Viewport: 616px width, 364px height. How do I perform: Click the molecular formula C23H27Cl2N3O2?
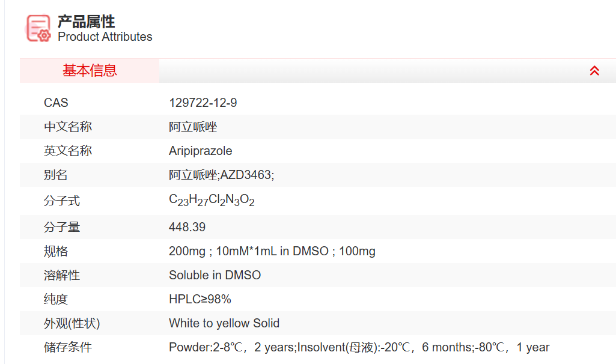tap(212, 201)
